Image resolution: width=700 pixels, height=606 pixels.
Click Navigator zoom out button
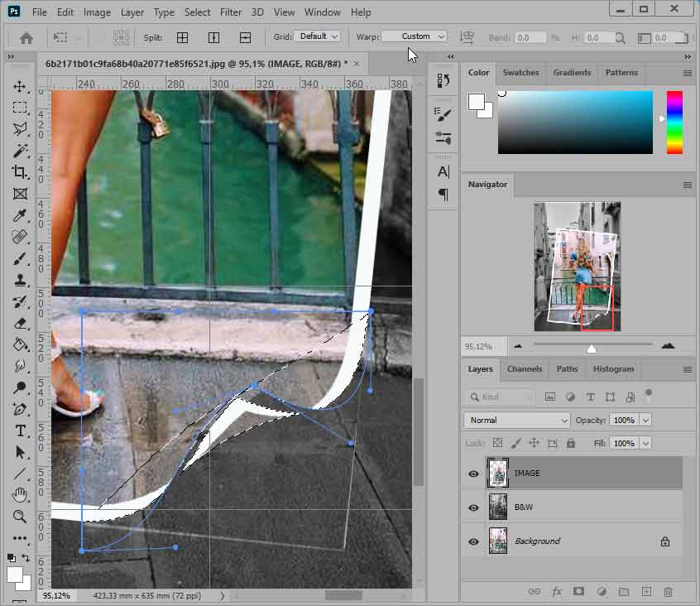pyautogui.click(x=518, y=346)
